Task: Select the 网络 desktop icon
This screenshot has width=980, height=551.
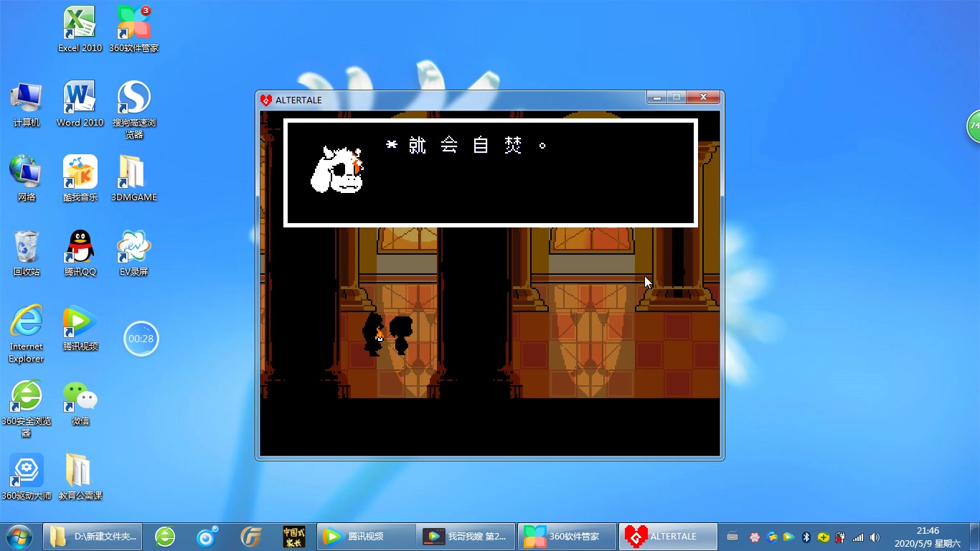Action: pos(27,179)
